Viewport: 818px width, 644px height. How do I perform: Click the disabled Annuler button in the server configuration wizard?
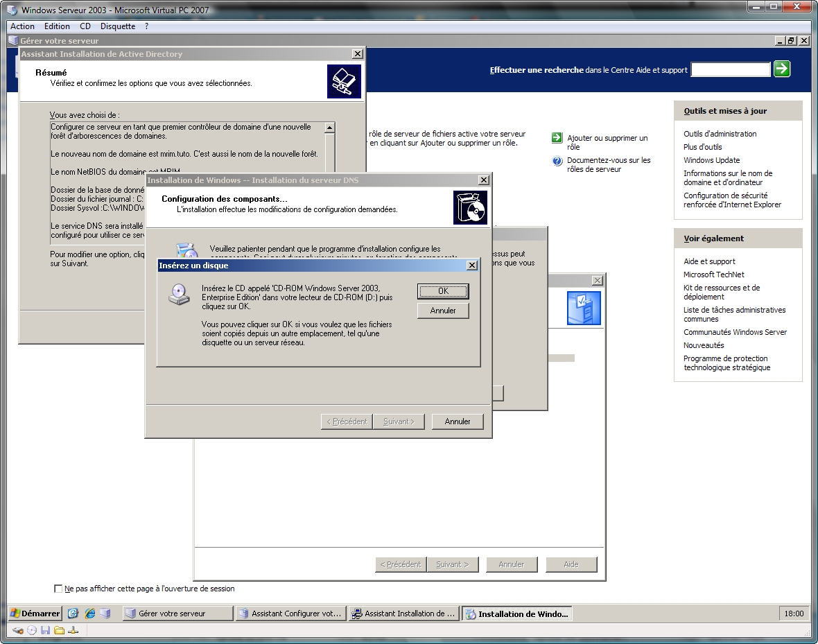click(512, 564)
